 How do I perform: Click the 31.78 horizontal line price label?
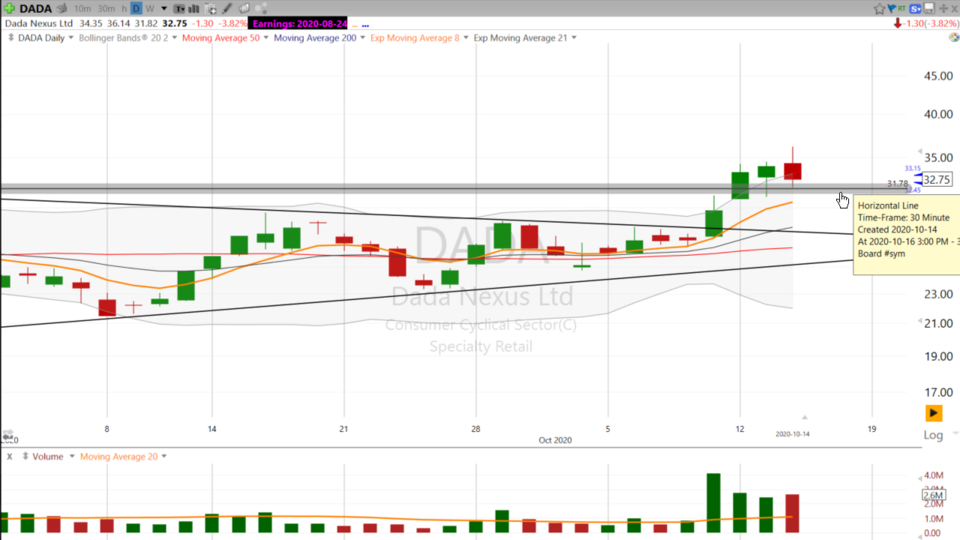[x=898, y=183]
